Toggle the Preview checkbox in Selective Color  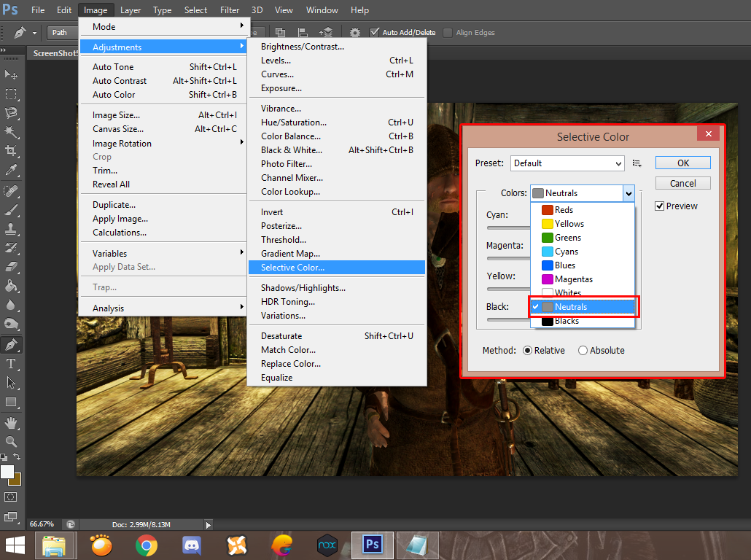click(x=660, y=206)
